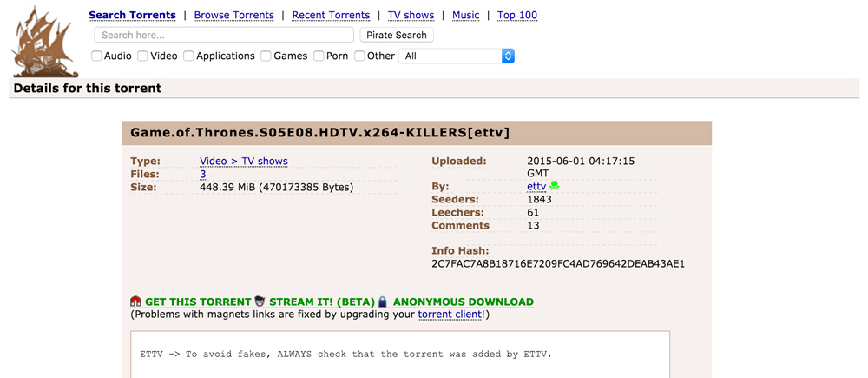Click ANONYMOUS DOWNLOAD link
The image size is (868, 378).
(464, 302)
